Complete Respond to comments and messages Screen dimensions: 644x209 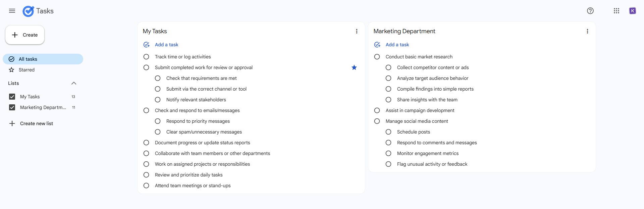tap(388, 143)
